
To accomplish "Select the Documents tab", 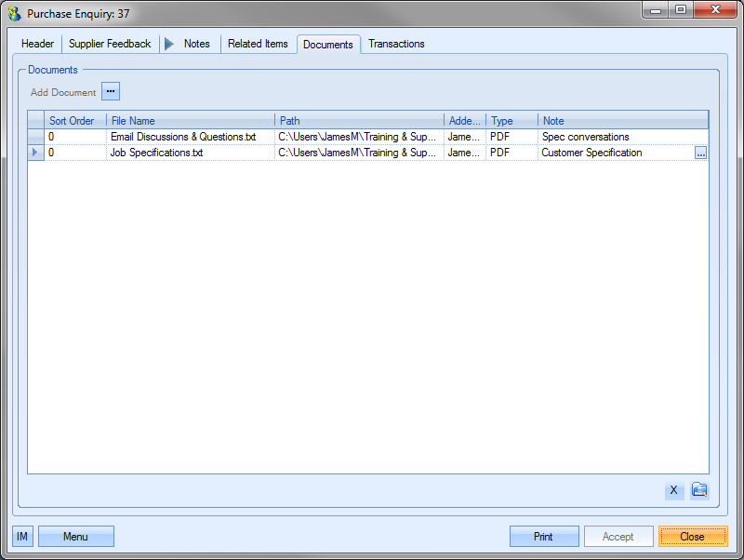I will pyautogui.click(x=328, y=44).
